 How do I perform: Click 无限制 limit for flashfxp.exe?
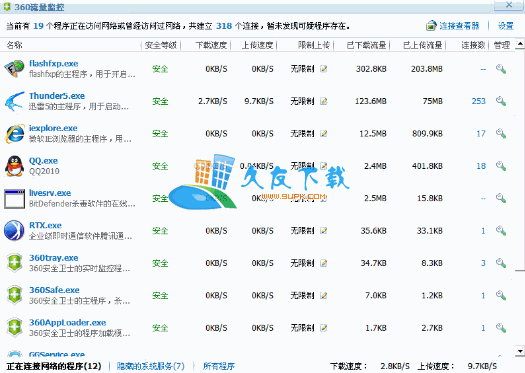302,69
